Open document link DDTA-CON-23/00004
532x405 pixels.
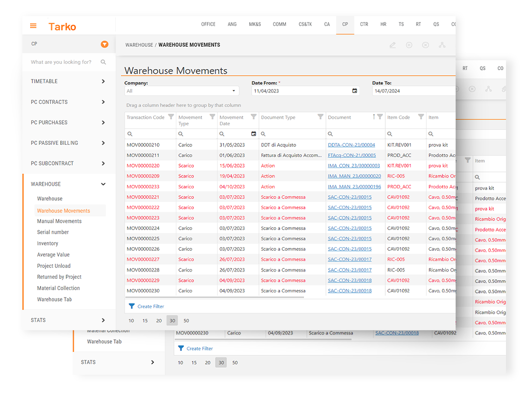tap(351, 145)
